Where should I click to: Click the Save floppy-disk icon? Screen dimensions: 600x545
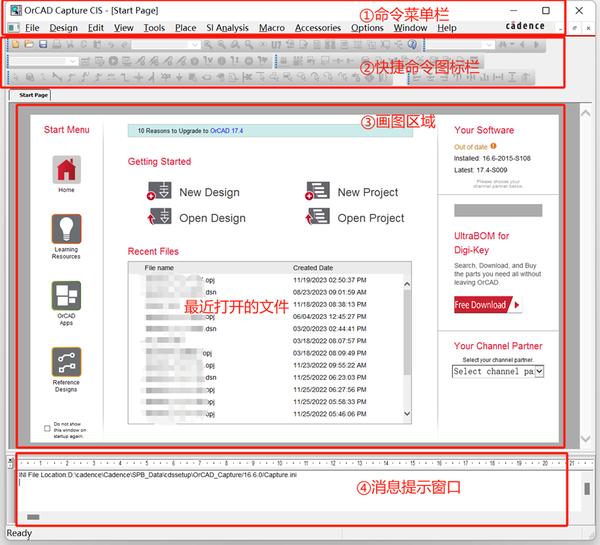(43, 44)
